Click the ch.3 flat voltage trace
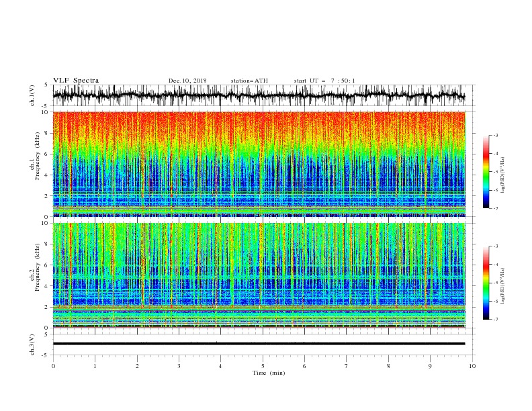 coord(259,344)
